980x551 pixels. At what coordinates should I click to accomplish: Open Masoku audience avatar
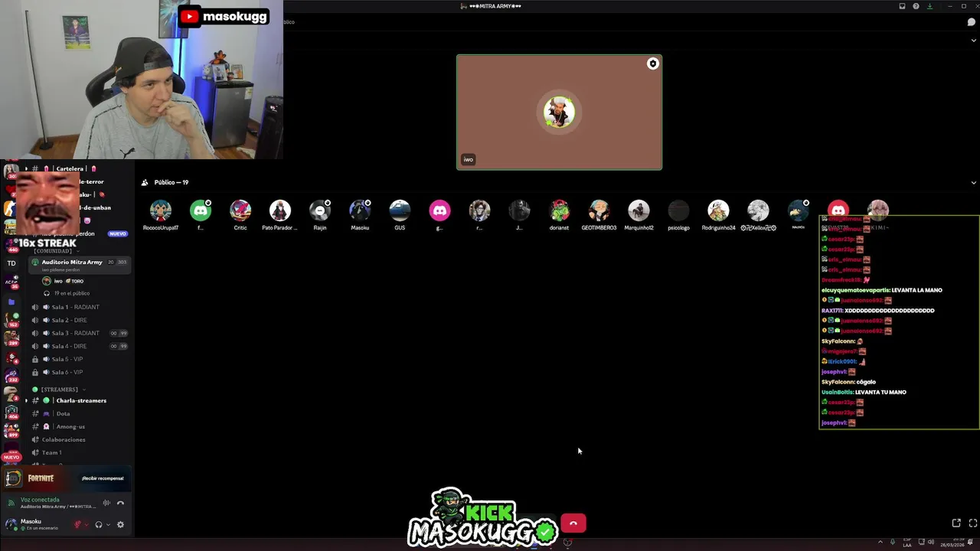click(x=360, y=210)
